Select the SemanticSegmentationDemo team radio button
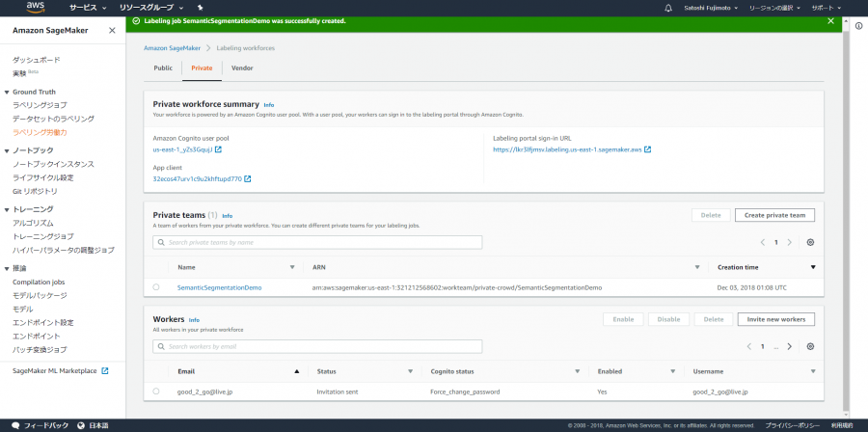The image size is (868, 432). pos(156,287)
